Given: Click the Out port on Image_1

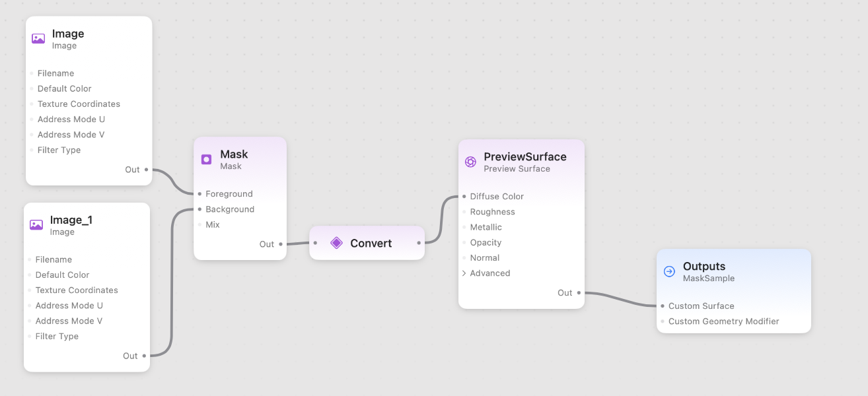Looking at the screenshot, I should click(x=144, y=355).
